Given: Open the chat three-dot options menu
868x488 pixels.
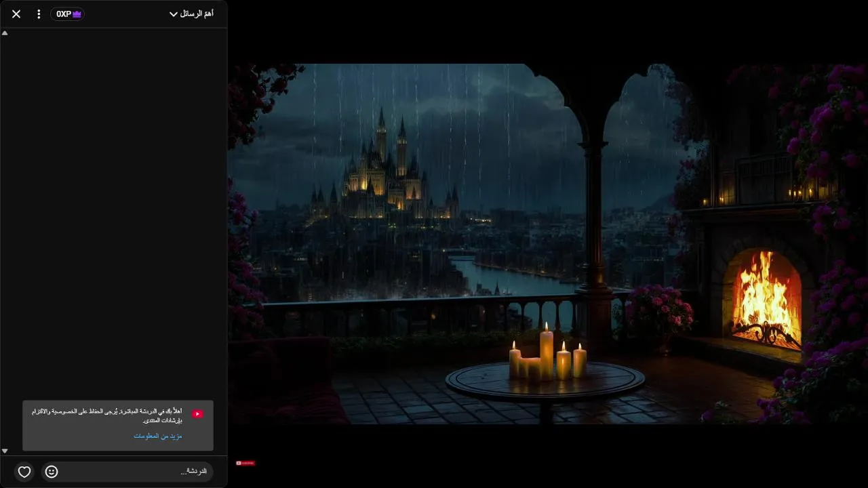Looking at the screenshot, I should (39, 14).
